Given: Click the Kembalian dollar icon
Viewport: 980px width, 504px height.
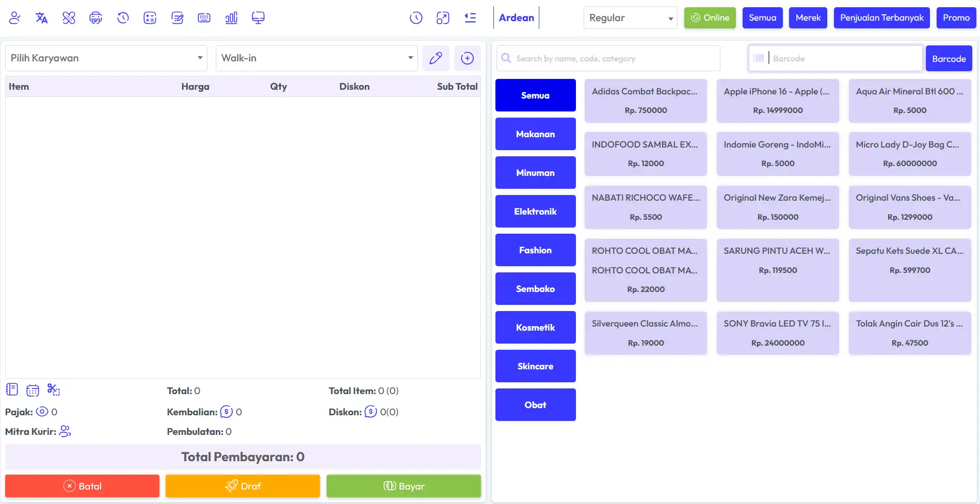Looking at the screenshot, I should [x=227, y=412].
